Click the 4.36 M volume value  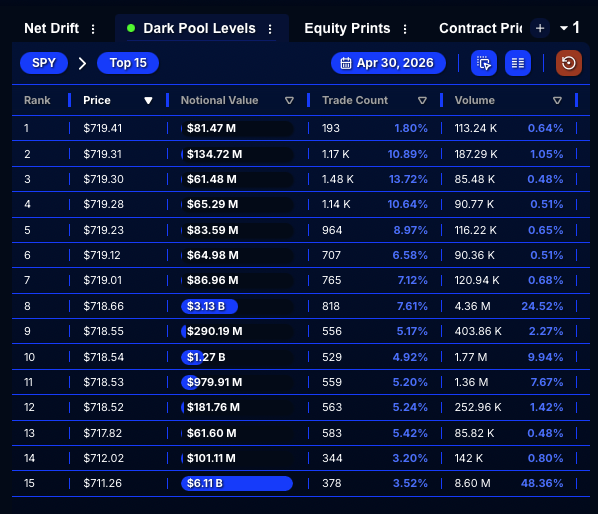(x=472, y=306)
